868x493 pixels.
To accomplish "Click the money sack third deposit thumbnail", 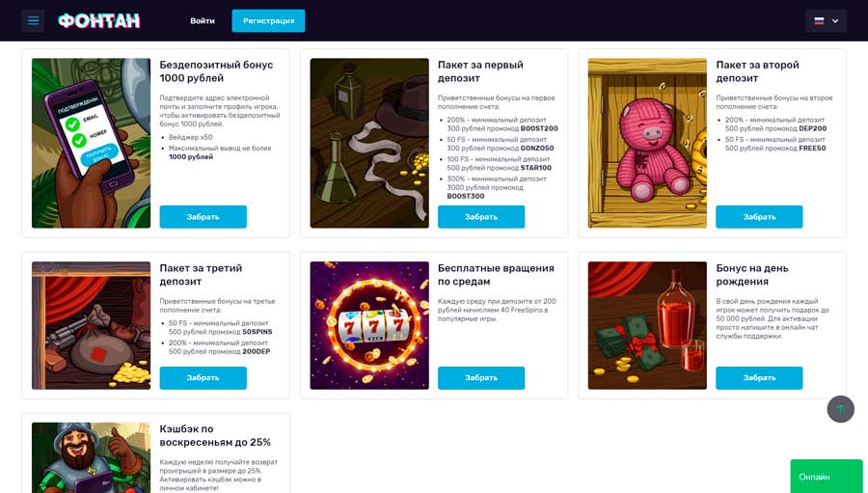I will [x=91, y=325].
